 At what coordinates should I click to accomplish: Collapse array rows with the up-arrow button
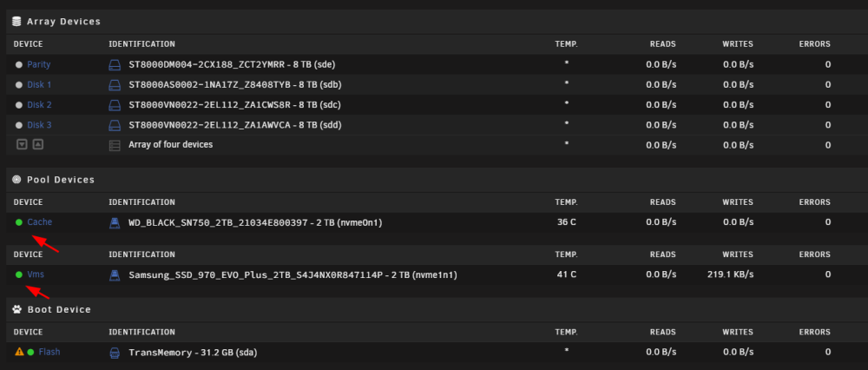(x=37, y=144)
